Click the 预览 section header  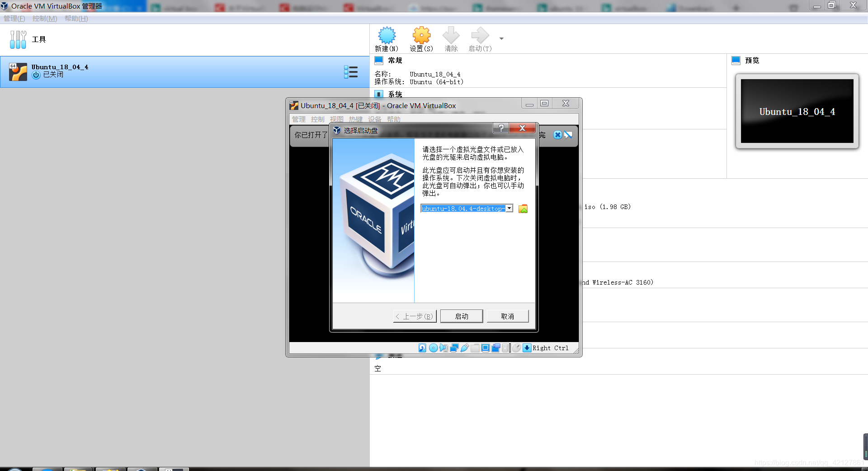coord(752,60)
